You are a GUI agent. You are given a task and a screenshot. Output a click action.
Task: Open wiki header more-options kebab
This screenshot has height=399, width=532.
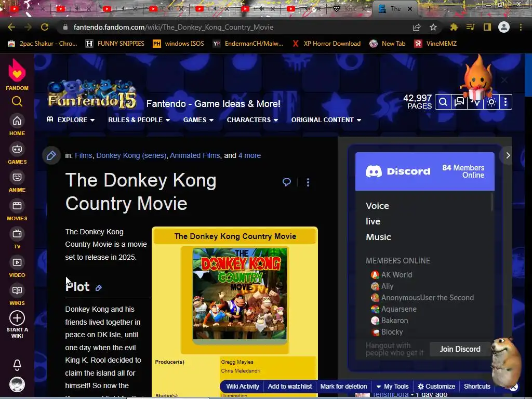pos(506,102)
